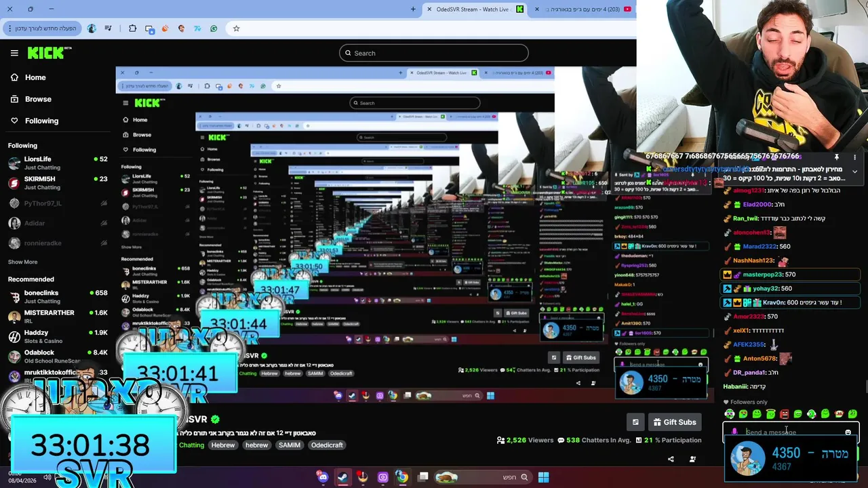This screenshot has width=868, height=488.
Task: Click the Chrome relaunch to update button
Action: (x=42, y=28)
